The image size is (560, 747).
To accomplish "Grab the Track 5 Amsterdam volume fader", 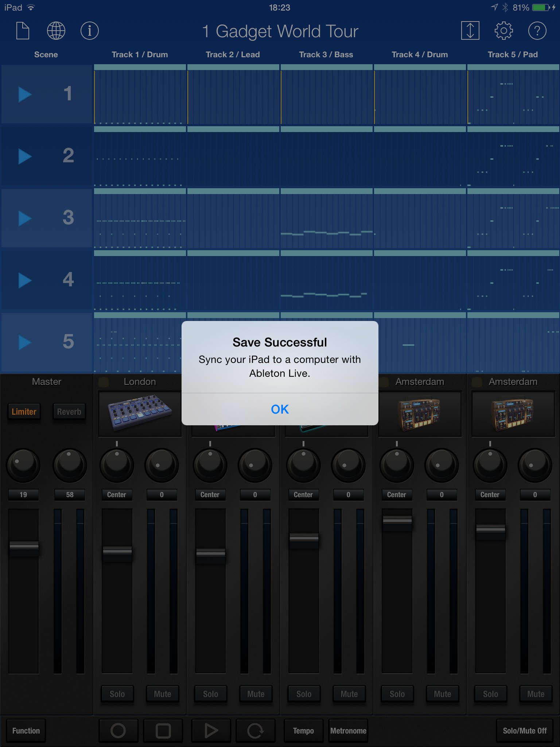I will [x=491, y=531].
